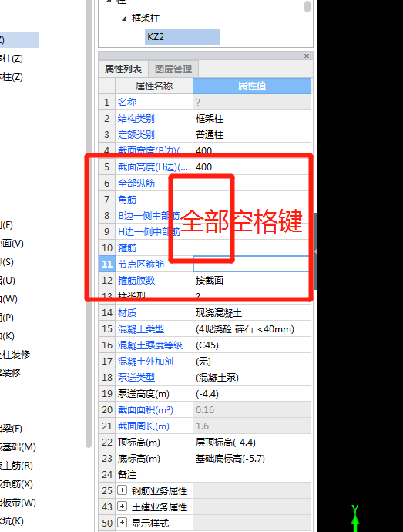
Task: Click the 截面周长 value 1.6
Action: pyautogui.click(x=252, y=426)
